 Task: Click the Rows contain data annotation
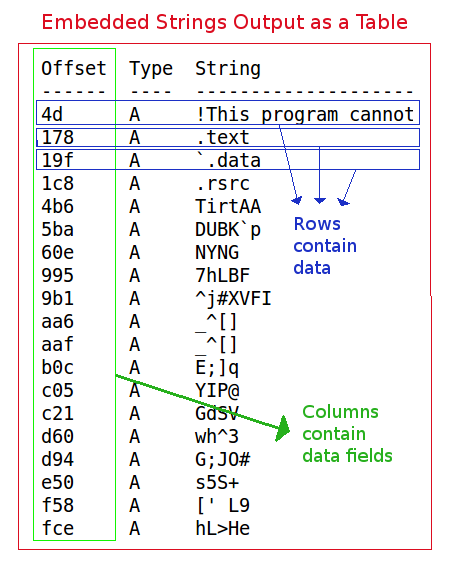tap(325, 246)
